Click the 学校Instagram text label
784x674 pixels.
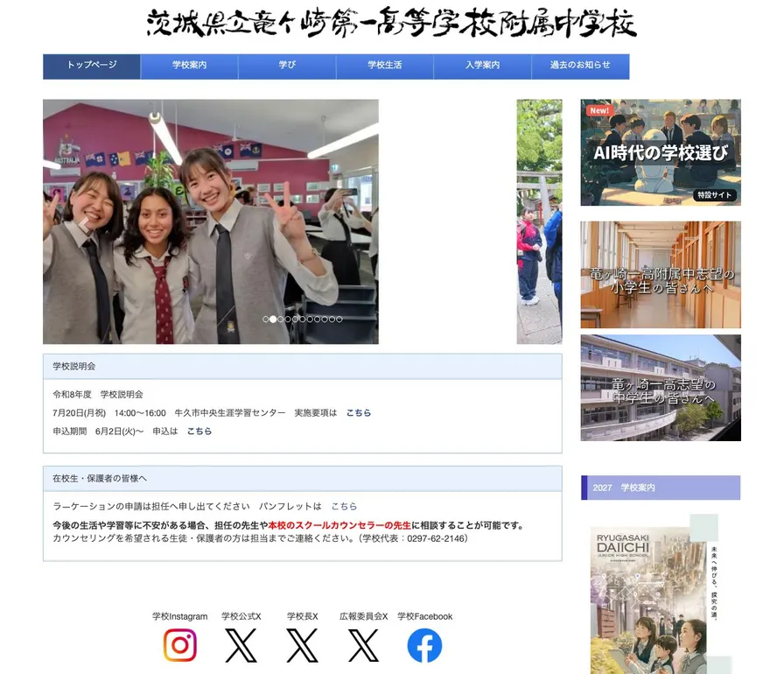[x=180, y=616]
